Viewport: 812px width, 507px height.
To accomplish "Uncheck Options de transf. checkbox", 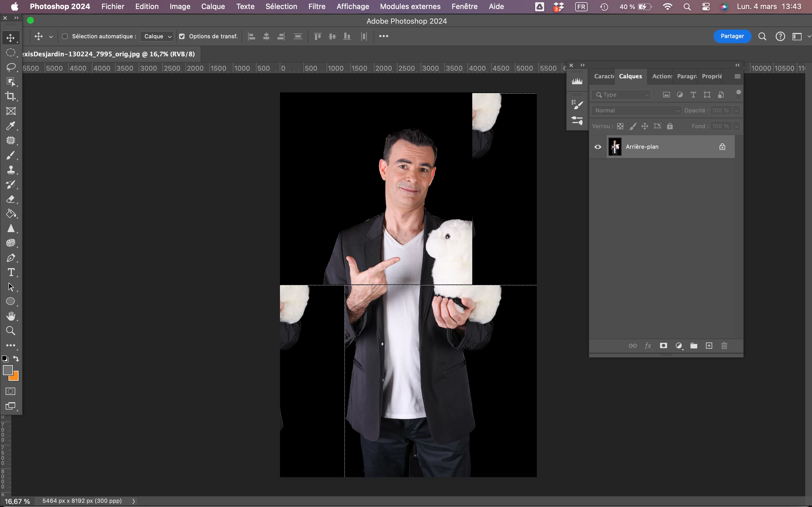I will pos(182,36).
